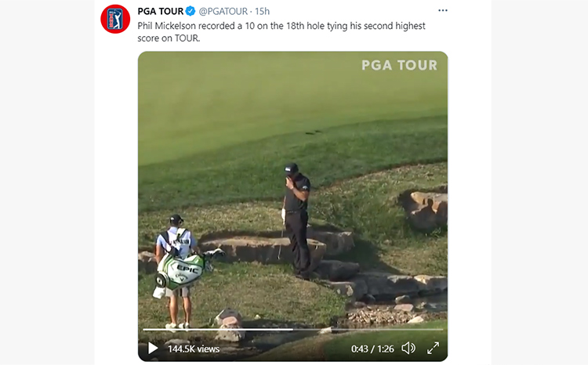Screen dimensions: 588x365
Task: Seek on the video progress bar
Action: tap(292, 330)
